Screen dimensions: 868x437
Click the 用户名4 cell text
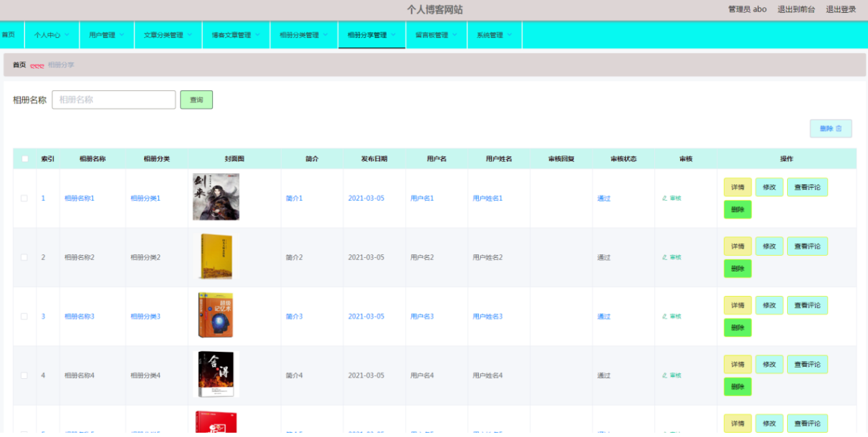pyautogui.click(x=422, y=375)
